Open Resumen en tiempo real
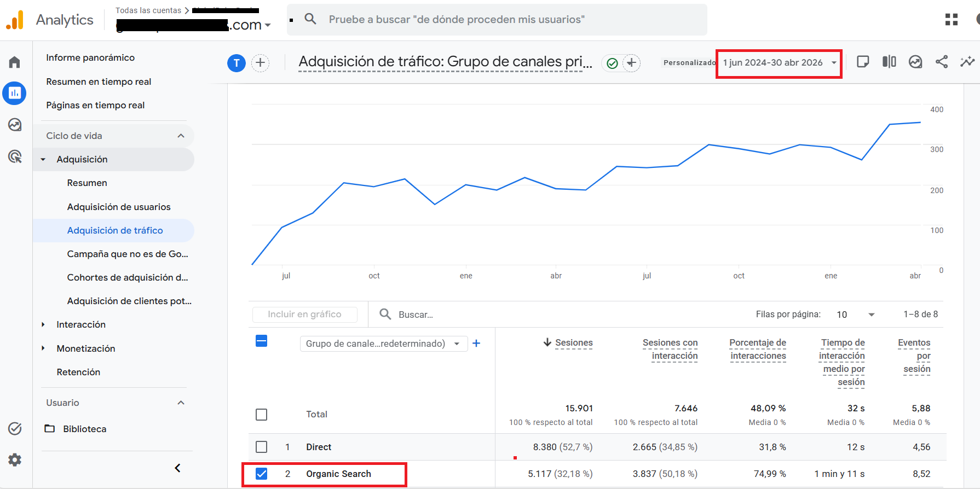This screenshot has width=980, height=489. coord(99,81)
